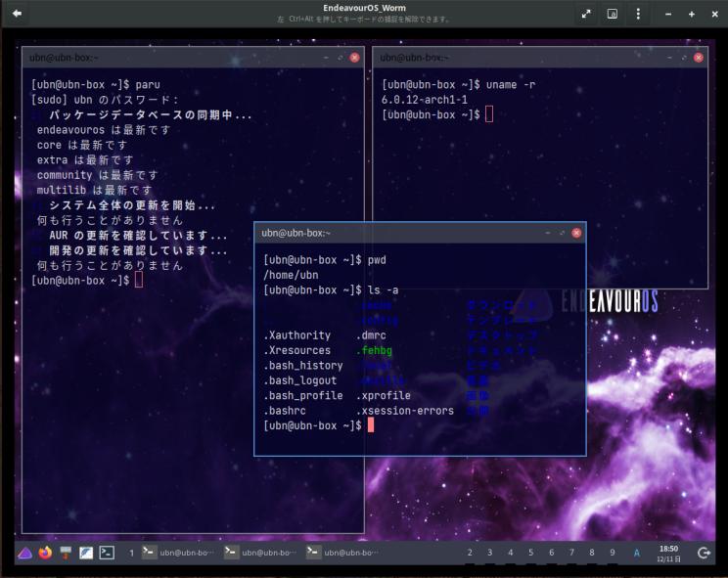Switch to workspace 6
The width and height of the screenshot is (728, 578).
point(551,553)
